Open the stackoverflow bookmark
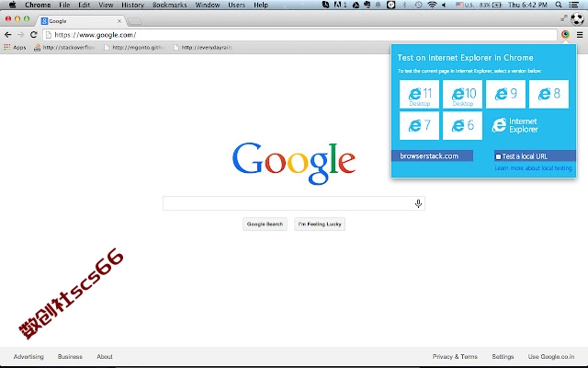The height and width of the screenshot is (368, 588). [64, 47]
